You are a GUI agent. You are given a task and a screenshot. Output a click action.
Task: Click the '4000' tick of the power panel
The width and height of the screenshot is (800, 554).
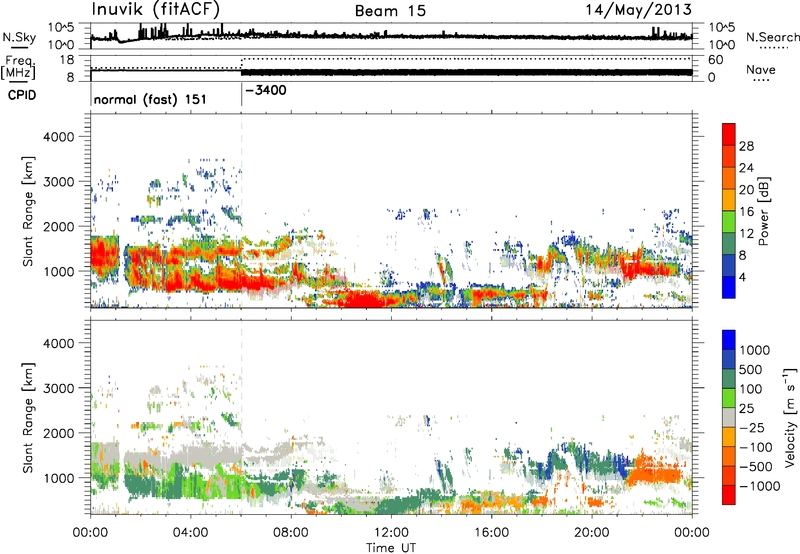(58, 137)
